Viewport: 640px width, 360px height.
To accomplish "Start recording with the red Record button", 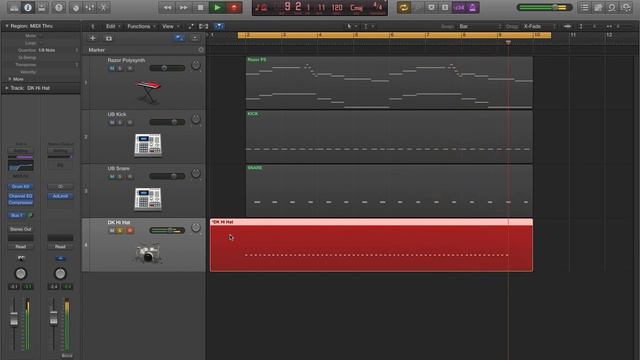I will click(234, 7).
